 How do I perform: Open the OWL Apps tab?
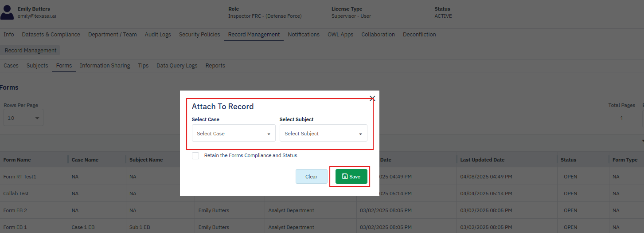click(340, 35)
